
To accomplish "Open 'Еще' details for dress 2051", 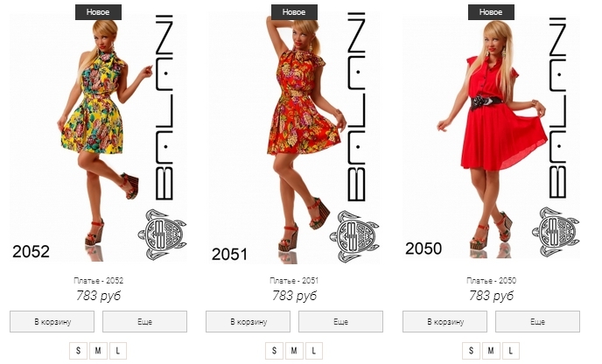I will pos(340,321).
